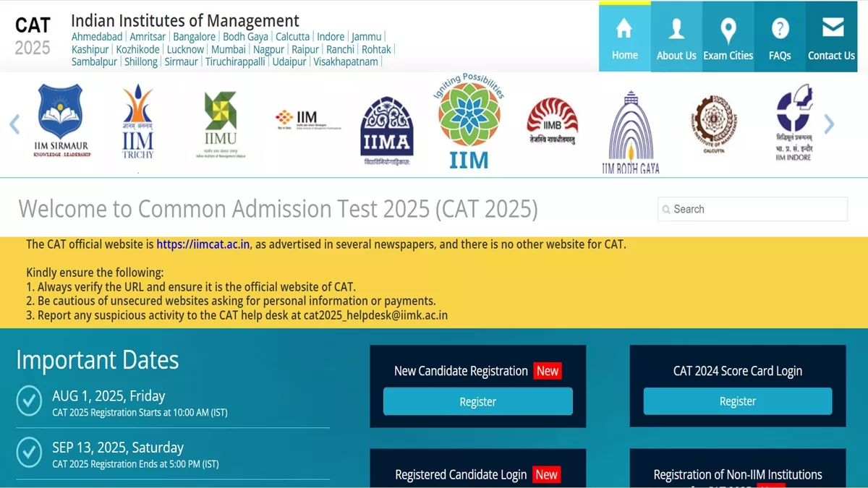
Task: Click checkmark icon beside AUG 1, 2025
Action: tap(29, 401)
